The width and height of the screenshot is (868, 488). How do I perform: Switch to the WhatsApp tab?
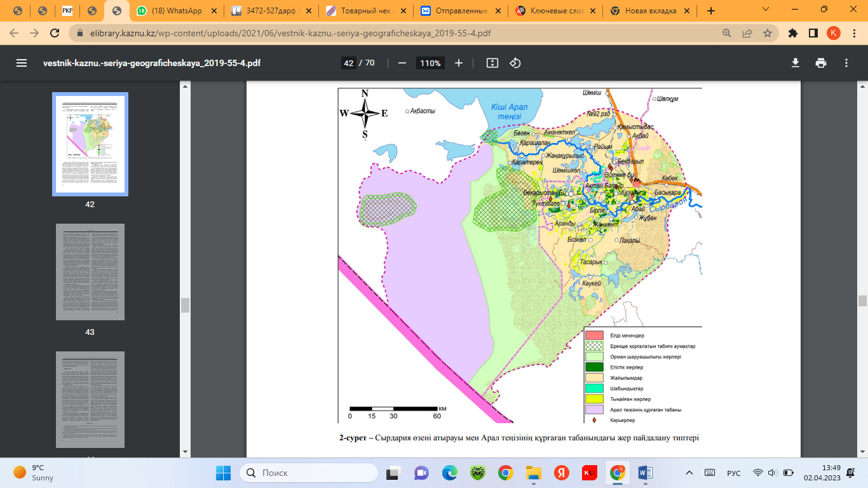[176, 11]
